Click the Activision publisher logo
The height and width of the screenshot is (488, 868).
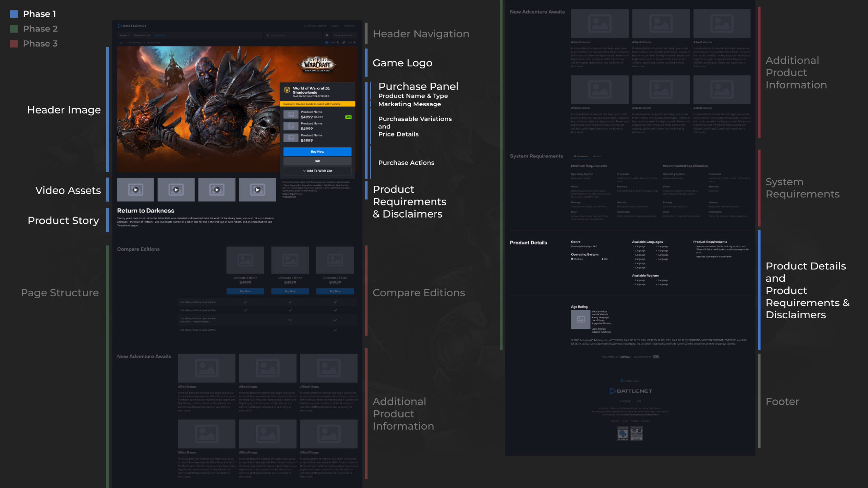click(625, 357)
